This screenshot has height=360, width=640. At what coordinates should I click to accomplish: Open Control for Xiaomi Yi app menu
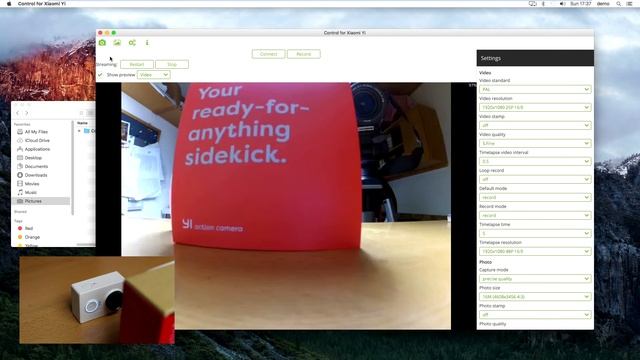click(x=42, y=3)
